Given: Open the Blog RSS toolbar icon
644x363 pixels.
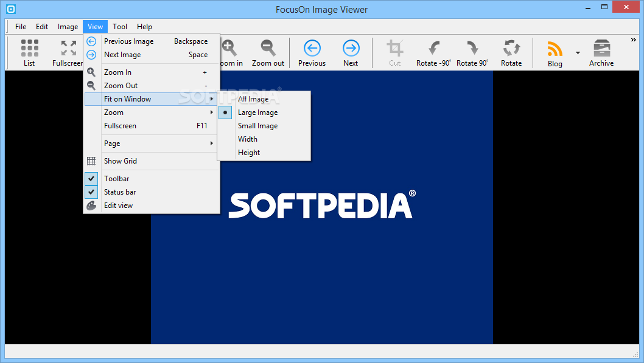Looking at the screenshot, I should click(555, 49).
